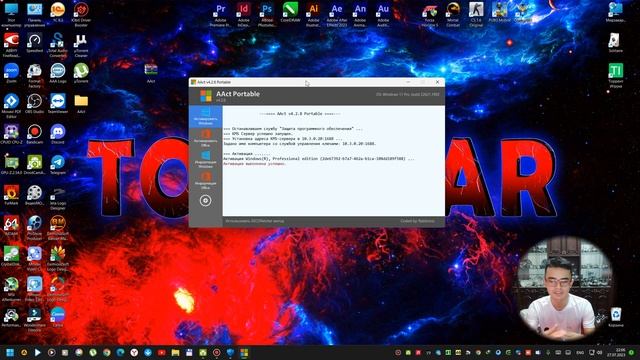The height and width of the screenshot is (360, 640).
Task: Open MSI Afterburner desktop shortcut
Action: [11, 289]
